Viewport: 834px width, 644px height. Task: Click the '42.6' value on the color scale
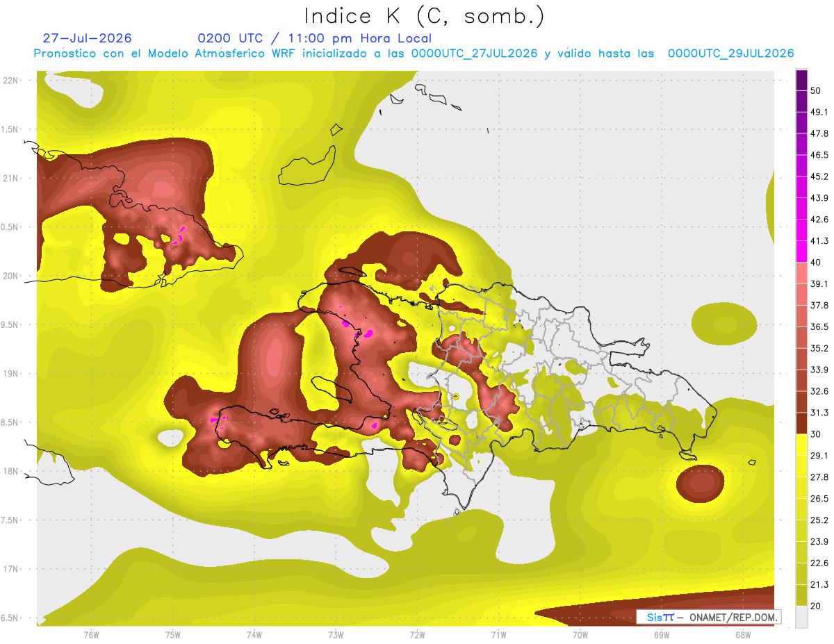(x=819, y=220)
